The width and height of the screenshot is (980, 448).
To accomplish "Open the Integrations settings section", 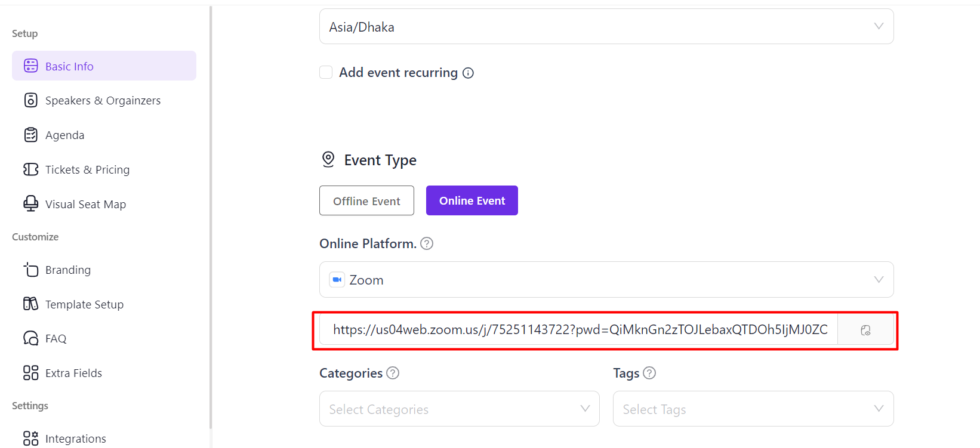I will 30,437.
